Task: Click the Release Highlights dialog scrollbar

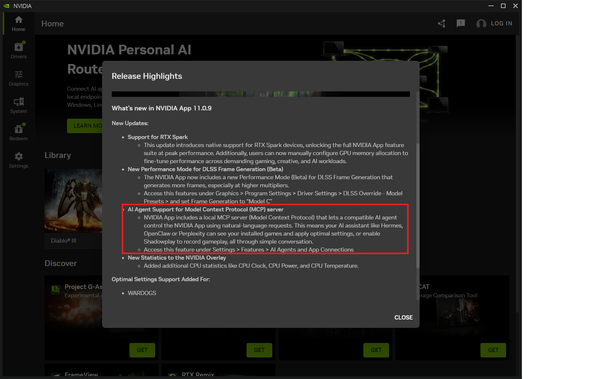Action: (417, 206)
